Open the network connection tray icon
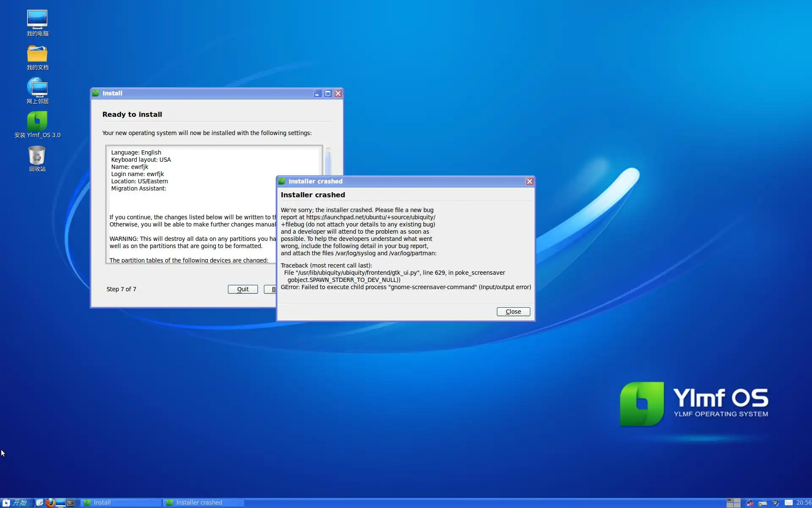 (x=750, y=503)
